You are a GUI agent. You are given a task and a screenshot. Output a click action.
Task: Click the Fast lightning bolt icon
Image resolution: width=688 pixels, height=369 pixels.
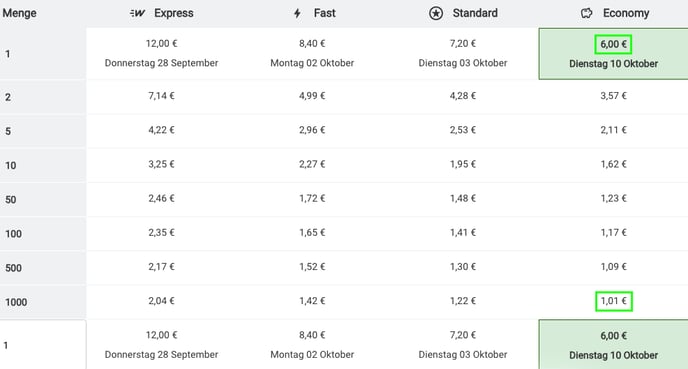[297, 13]
